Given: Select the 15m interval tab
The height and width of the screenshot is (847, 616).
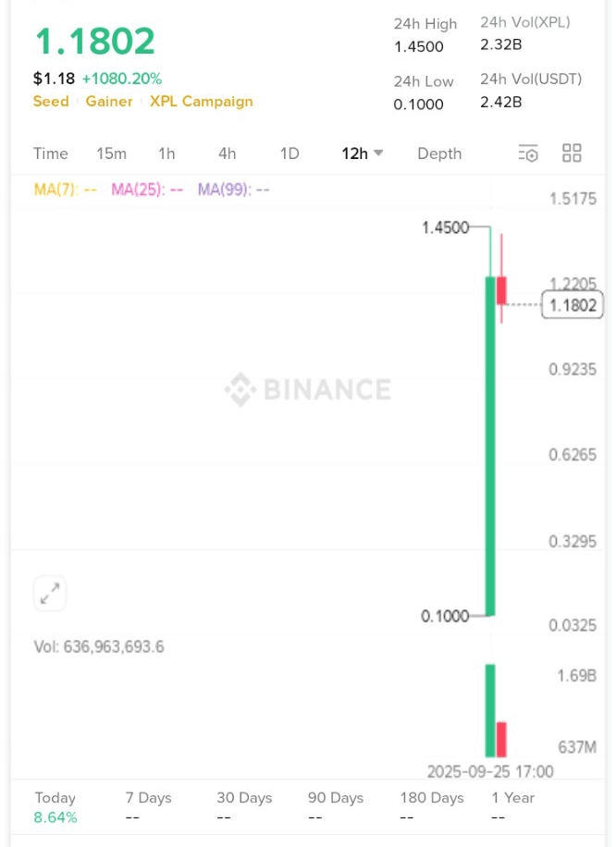Looking at the screenshot, I should tap(111, 153).
